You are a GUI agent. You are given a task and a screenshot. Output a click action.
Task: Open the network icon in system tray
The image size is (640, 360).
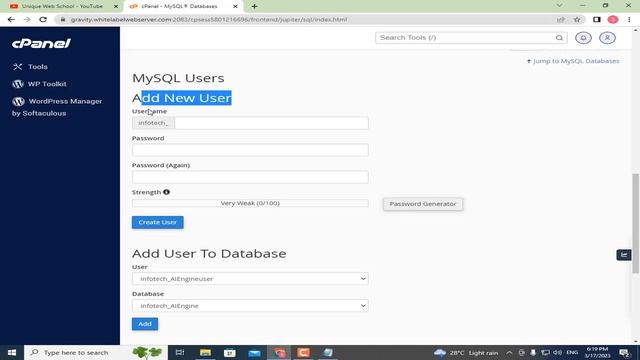545,353
